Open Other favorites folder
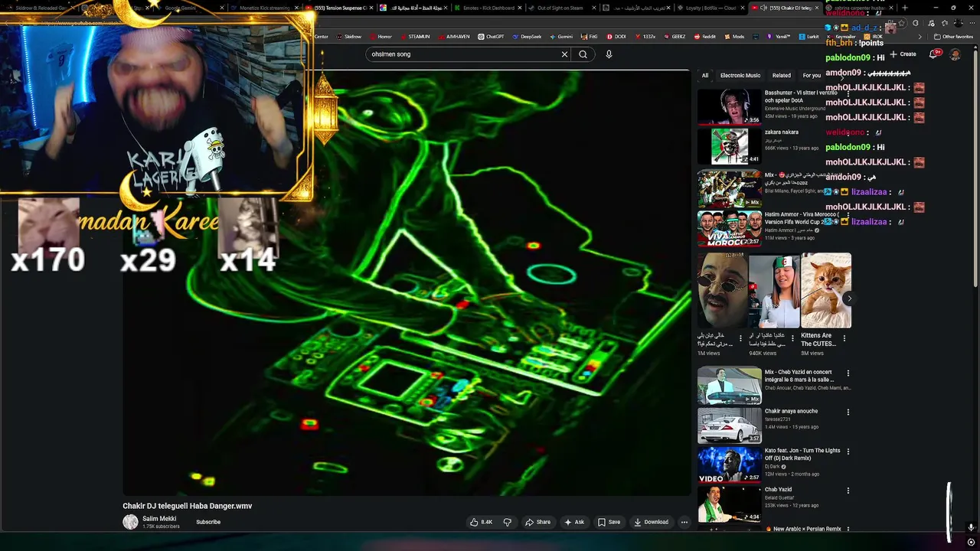 [x=953, y=37]
